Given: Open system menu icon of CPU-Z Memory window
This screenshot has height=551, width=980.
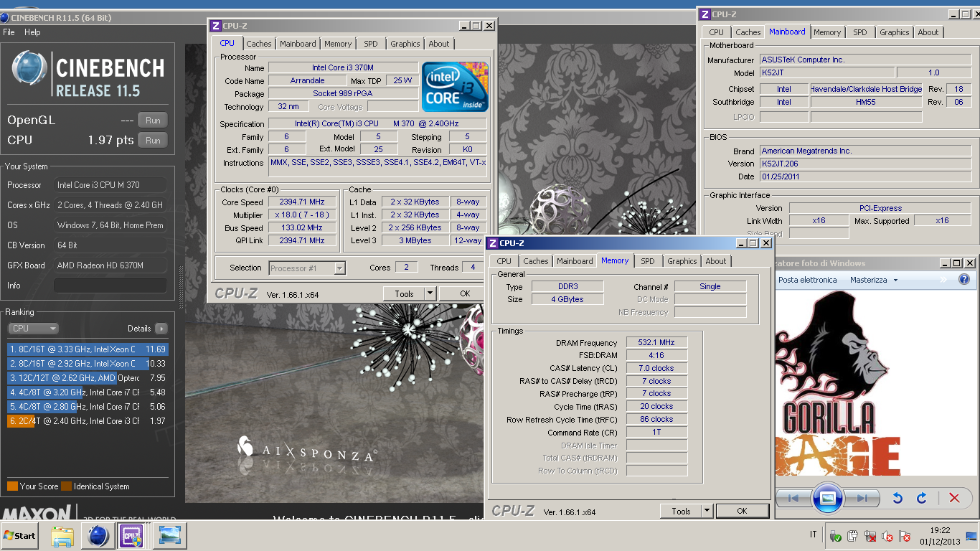Looking at the screenshot, I should pyautogui.click(x=493, y=243).
